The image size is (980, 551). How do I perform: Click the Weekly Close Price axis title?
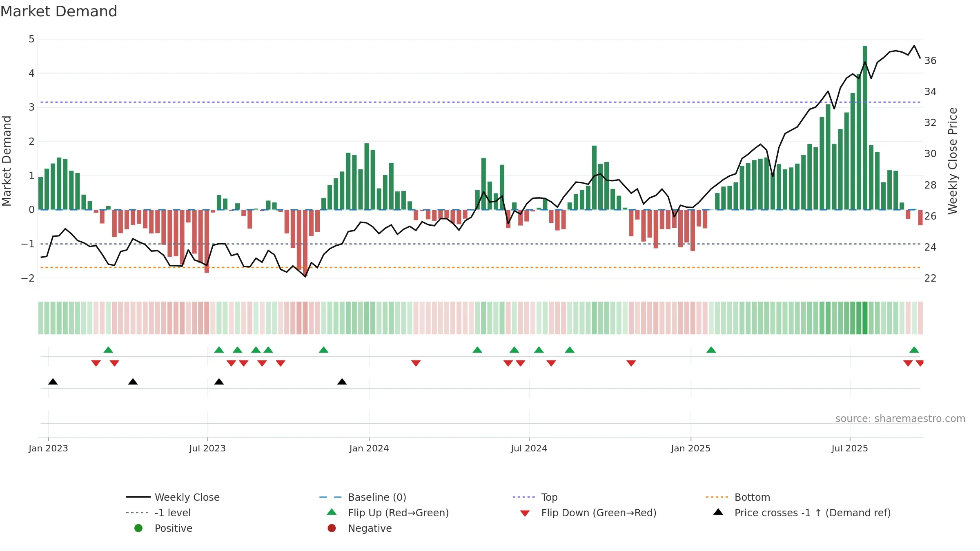coord(953,161)
